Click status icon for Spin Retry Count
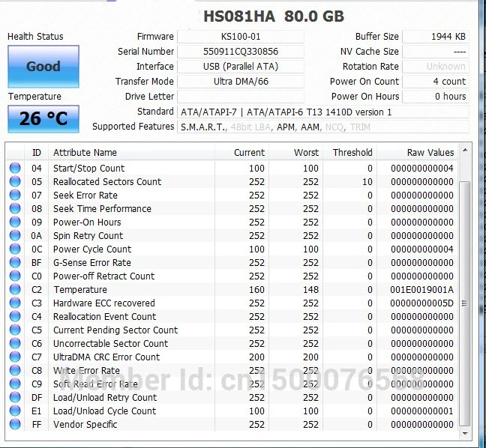The width and height of the screenshot is (486, 448). click(x=15, y=235)
